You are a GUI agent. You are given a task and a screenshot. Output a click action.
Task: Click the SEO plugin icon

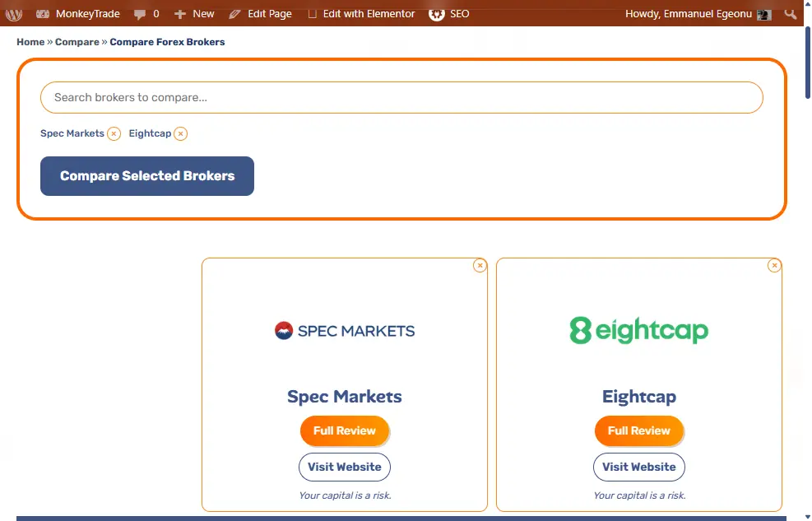[x=437, y=14]
